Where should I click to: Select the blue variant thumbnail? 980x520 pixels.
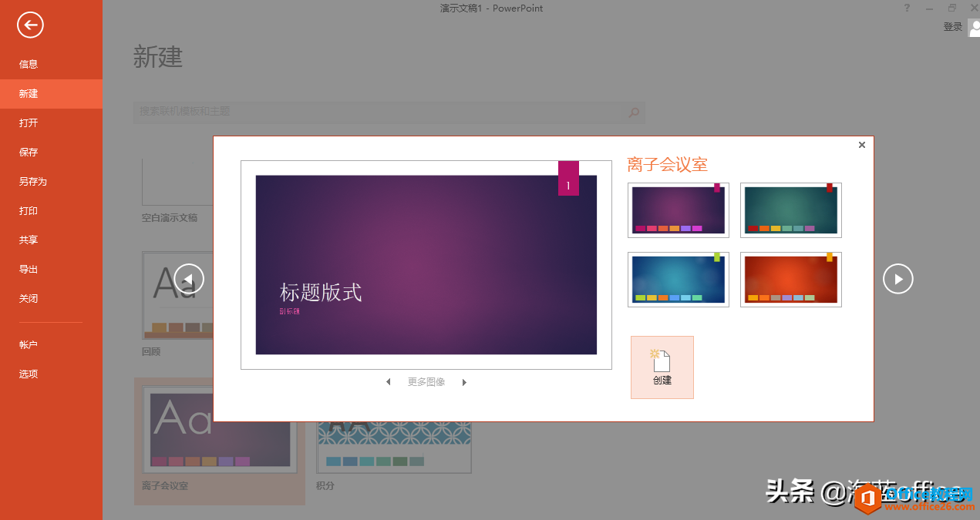pos(678,279)
